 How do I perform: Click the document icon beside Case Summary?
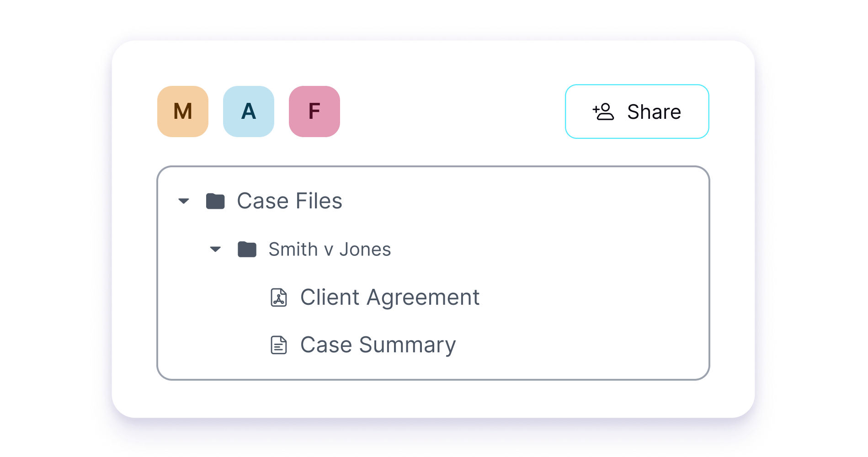point(279,345)
